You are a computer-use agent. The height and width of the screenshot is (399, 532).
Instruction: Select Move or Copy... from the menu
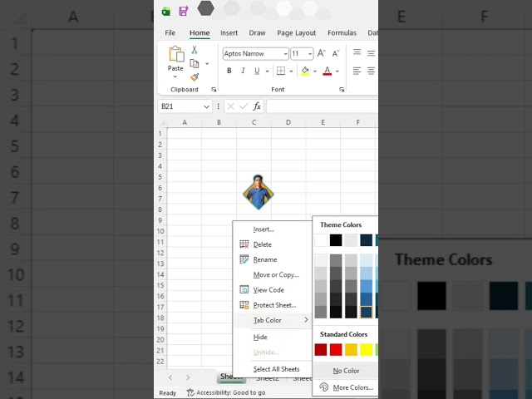click(x=273, y=275)
